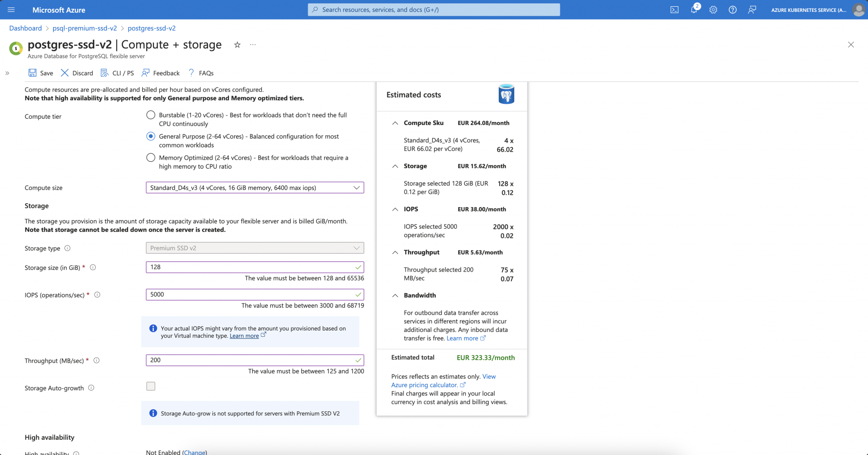Select the Burstable compute tier

click(x=150, y=115)
